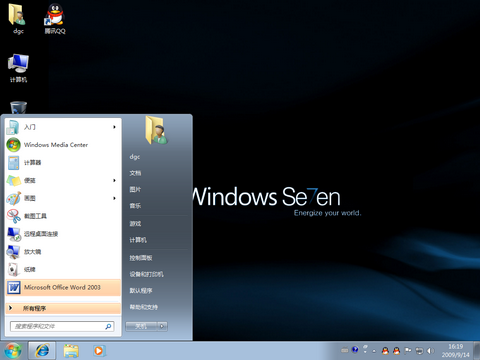Open Documents (文档) from Start menu

click(135, 173)
